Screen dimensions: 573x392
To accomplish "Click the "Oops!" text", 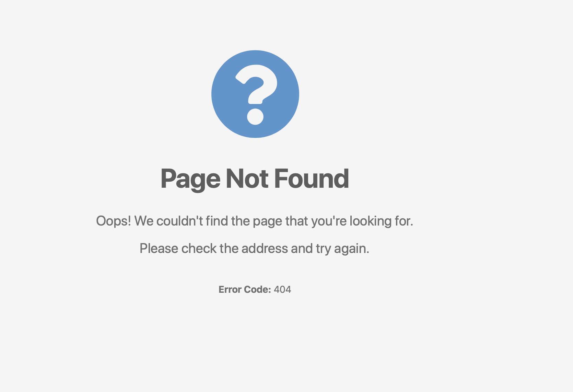I will (114, 221).
